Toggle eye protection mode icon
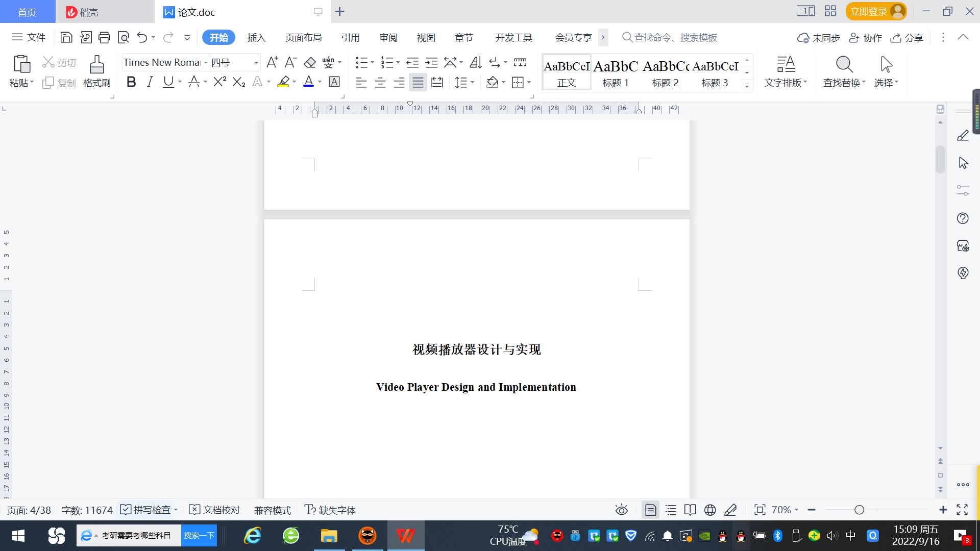 pos(621,510)
